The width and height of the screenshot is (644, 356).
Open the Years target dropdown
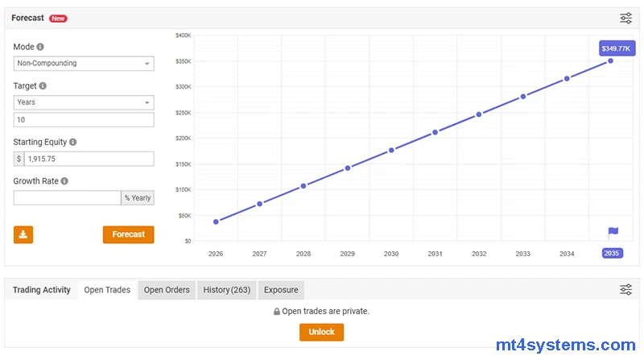tap(84, 102)
